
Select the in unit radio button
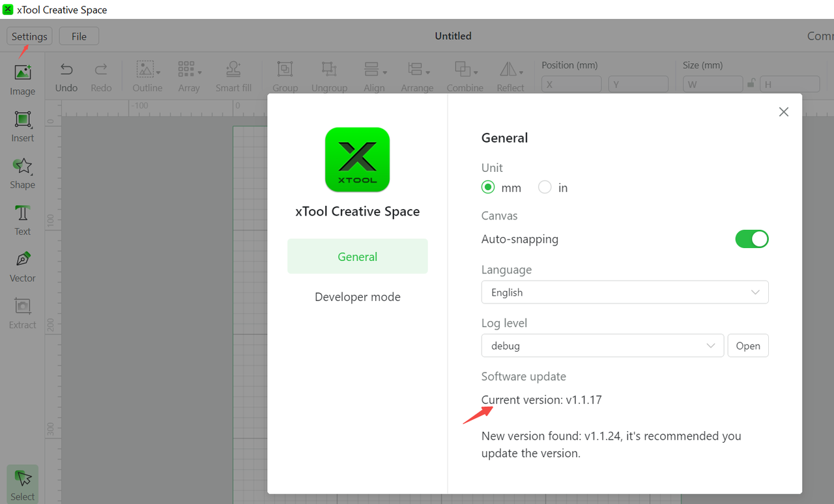545,188
